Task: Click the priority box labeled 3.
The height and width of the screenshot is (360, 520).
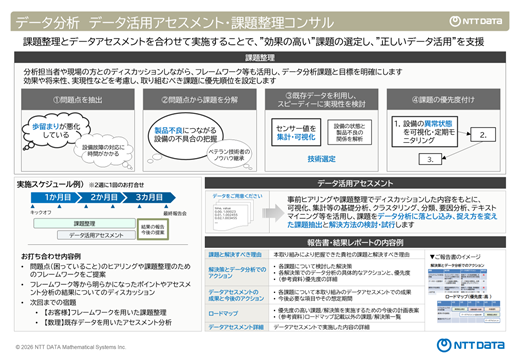Action: click(430, 159)
